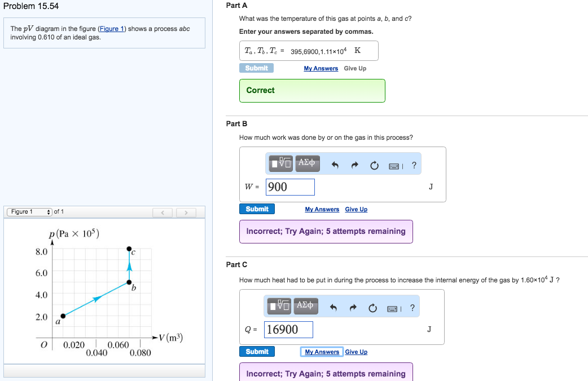Open the keyboard shortcuts icon in Part C

coord(393,307)
